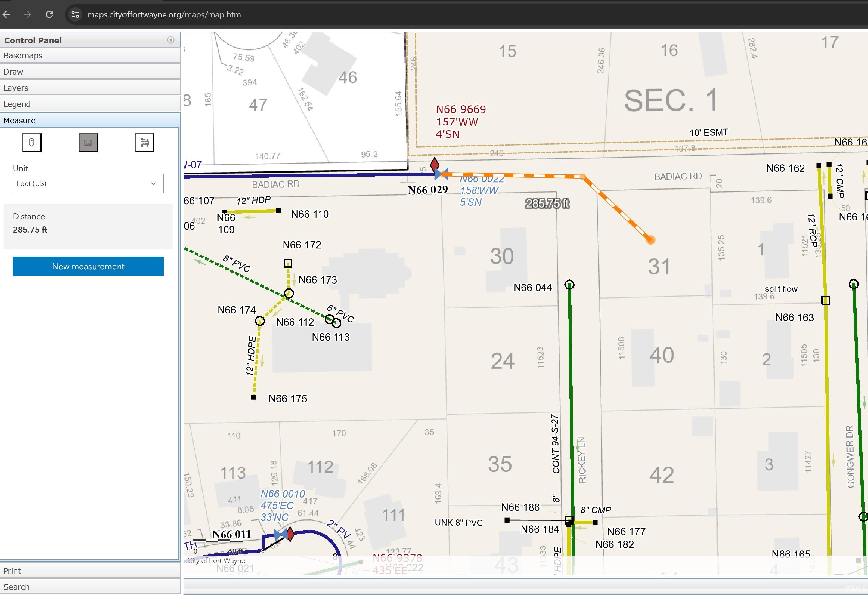Select the location measurement tool icon

pos(32,143)
